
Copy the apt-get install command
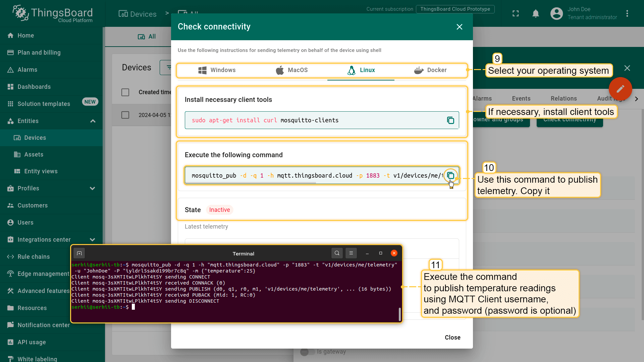point(450,120)
